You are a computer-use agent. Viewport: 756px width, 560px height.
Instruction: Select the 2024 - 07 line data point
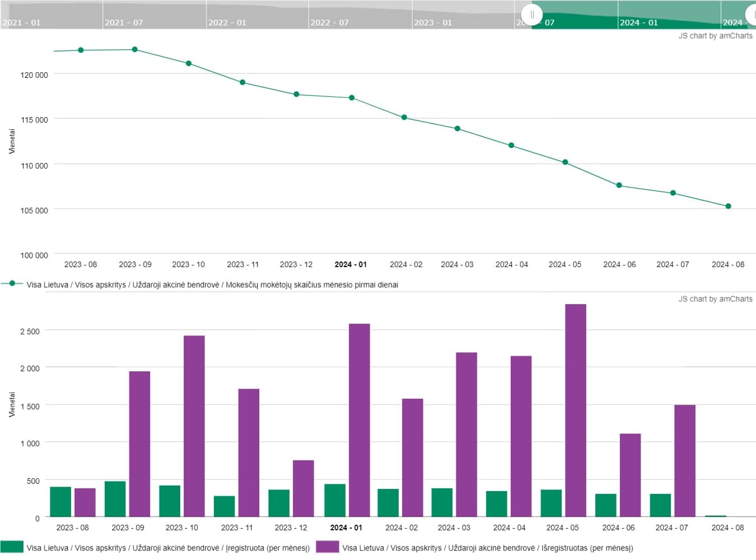point(673,193)
